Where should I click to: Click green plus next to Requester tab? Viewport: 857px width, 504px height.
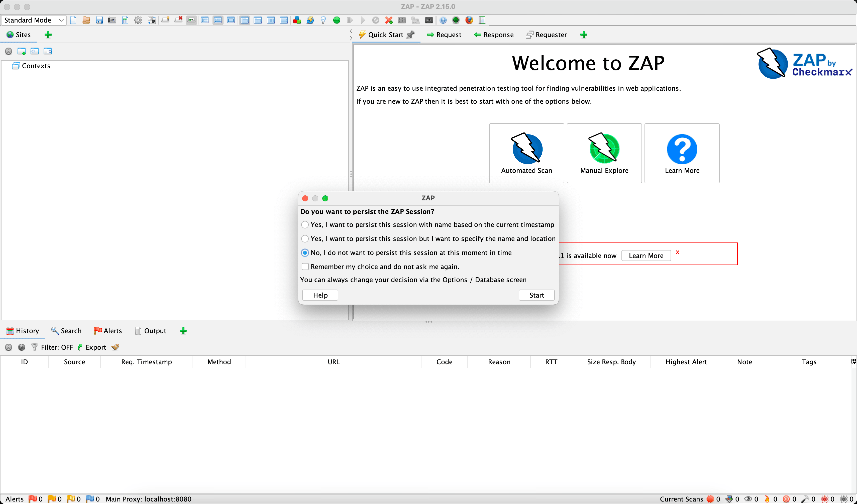point(584,34)
